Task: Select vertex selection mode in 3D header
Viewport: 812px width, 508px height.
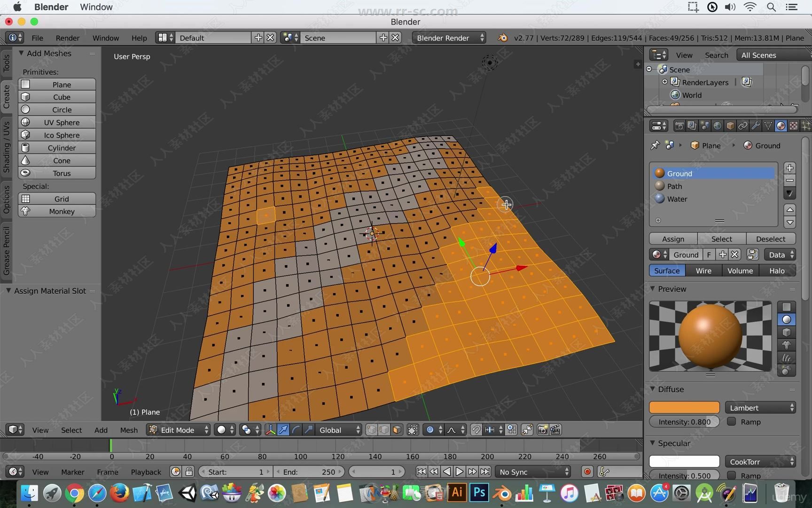Action: tap(372, 430)
